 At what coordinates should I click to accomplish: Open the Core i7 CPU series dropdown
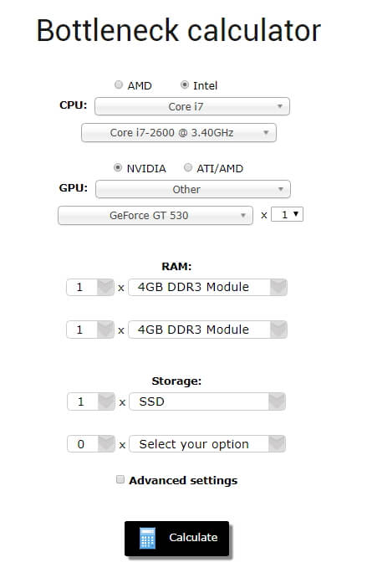click(x=192, y=106)
